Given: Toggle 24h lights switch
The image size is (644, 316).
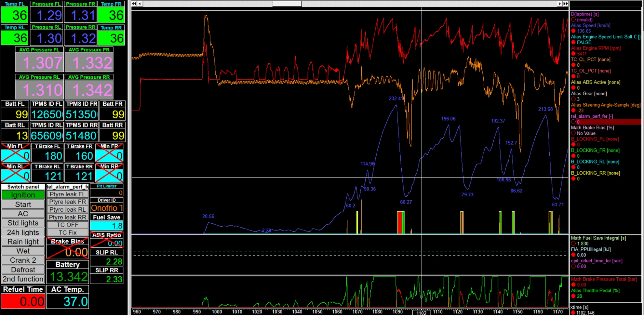Looking at the screenshot, I should (23, 232).
